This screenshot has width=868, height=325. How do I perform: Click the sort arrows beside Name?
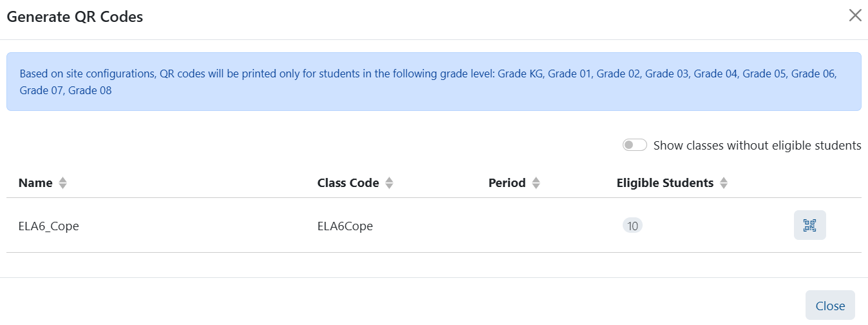(62, 183)
